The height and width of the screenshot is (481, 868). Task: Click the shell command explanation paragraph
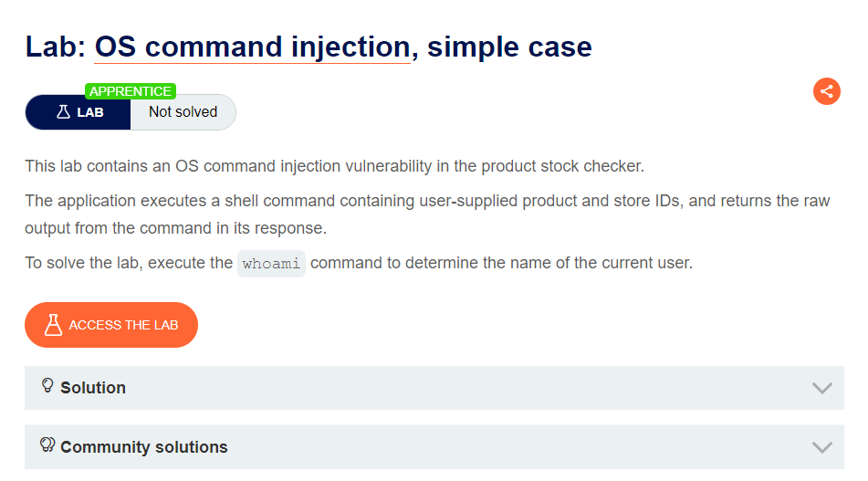(x=426, y=214)
